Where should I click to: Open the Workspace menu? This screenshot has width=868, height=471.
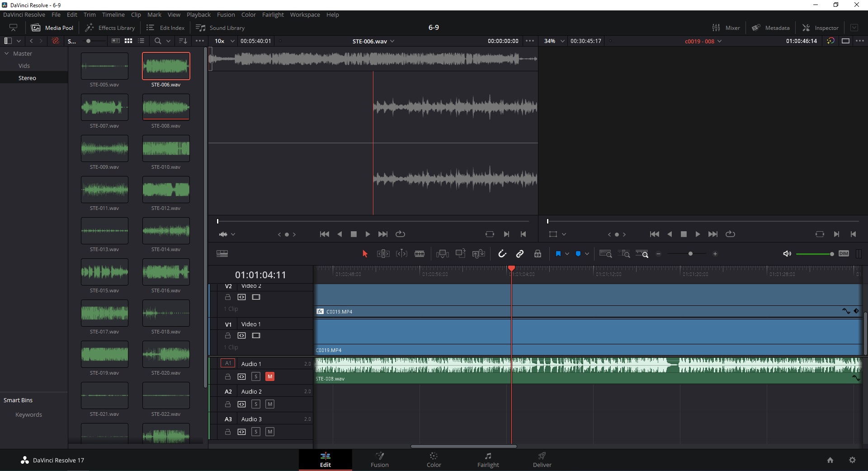click(305, 14)
